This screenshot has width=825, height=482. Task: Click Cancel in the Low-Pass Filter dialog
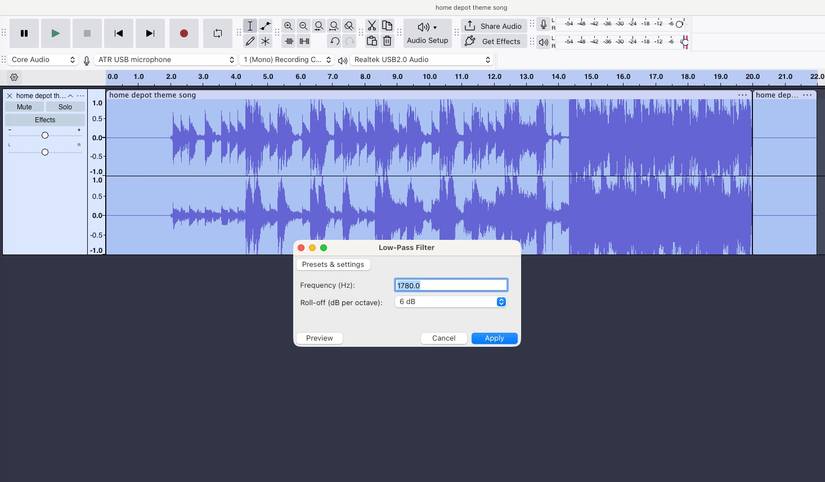point(444,338)
